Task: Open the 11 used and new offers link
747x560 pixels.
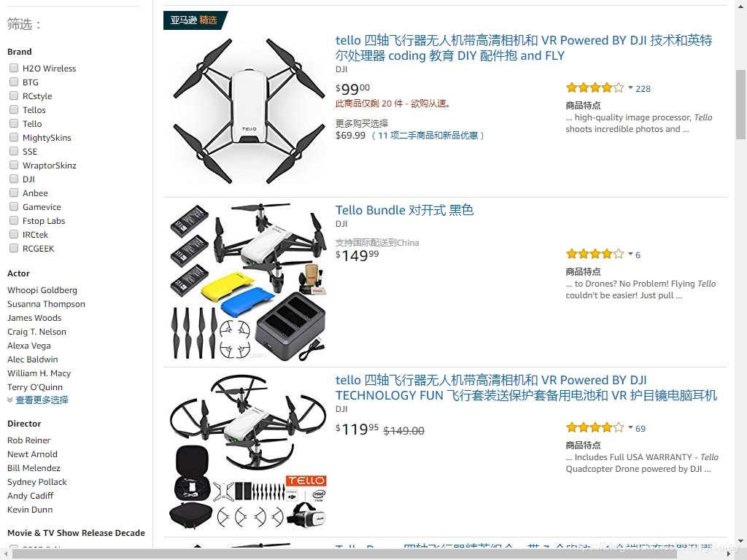Action: (427, 135)
